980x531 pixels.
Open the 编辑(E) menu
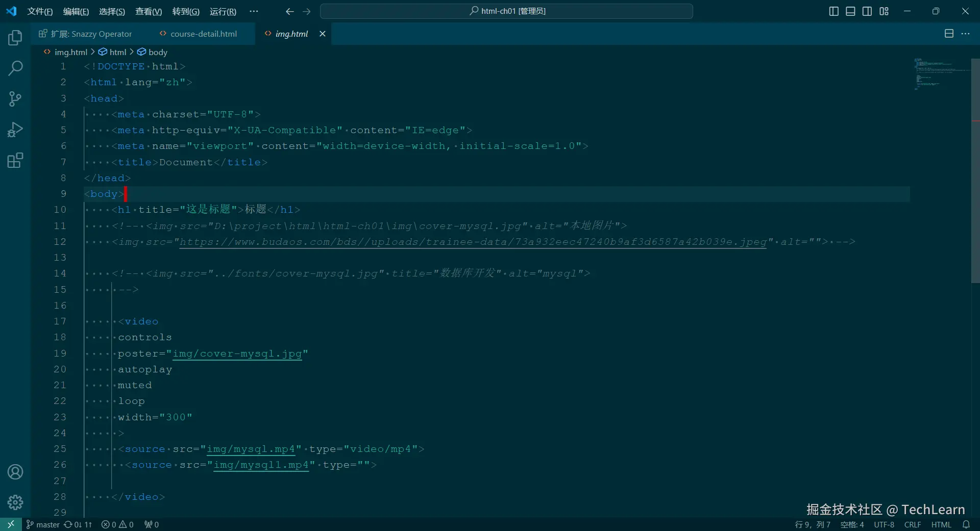click(x=76, y=11)
